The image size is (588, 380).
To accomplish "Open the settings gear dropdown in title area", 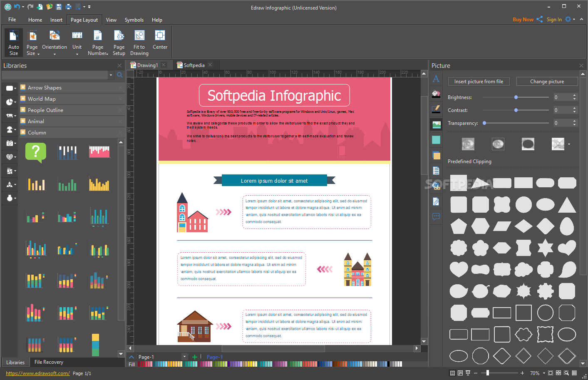I will [570, 19].
